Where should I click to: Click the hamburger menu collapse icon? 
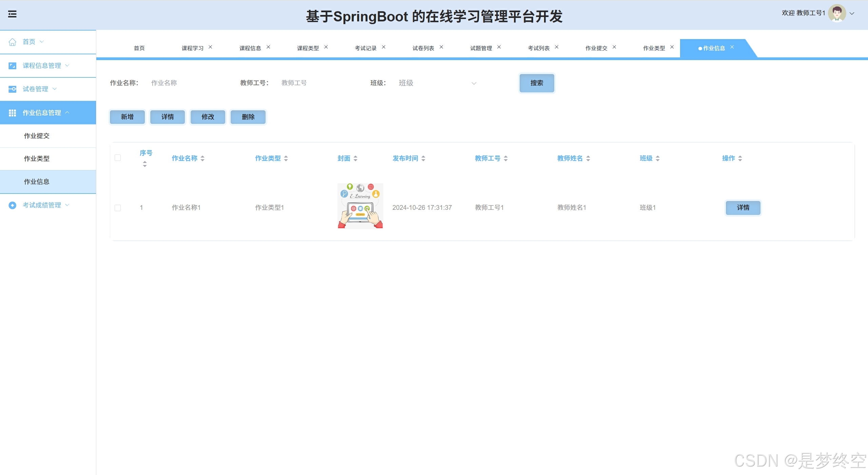point(12,14)
